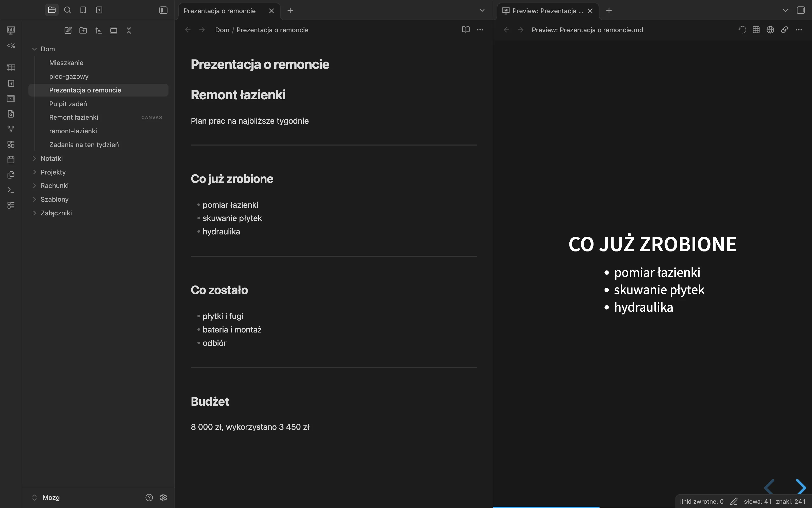Image resolution: width=812 pixels, height=508 pixels.
Task: Click the auto-reveal current file icon
Action: pos(114,30)
